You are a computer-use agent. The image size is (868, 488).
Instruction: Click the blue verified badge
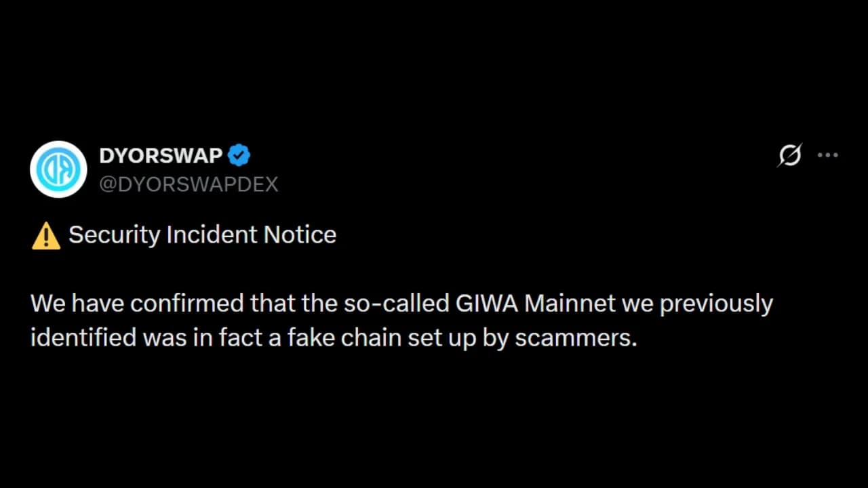[239, 156]
